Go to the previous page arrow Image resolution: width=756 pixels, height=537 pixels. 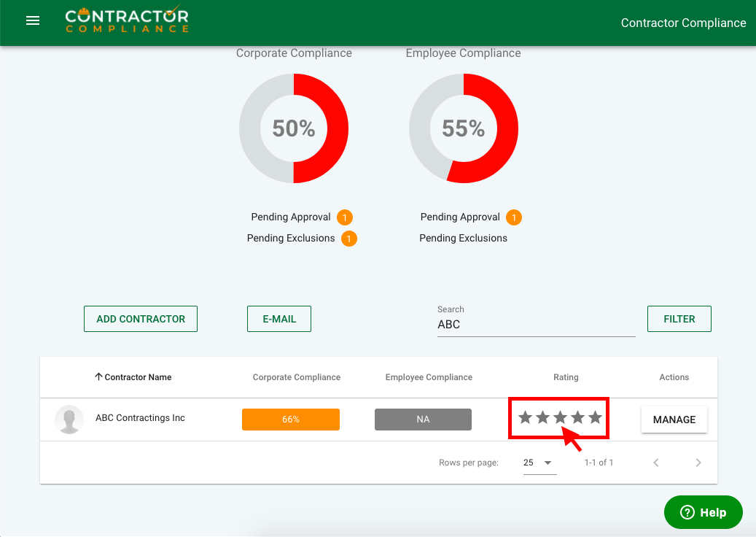pos(656,463)
